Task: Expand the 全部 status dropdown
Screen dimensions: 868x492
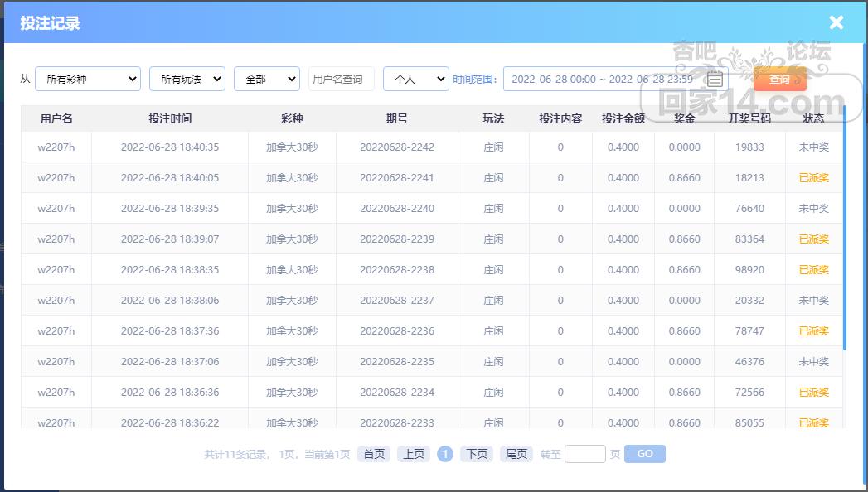Action: click(x=267, y=80)
